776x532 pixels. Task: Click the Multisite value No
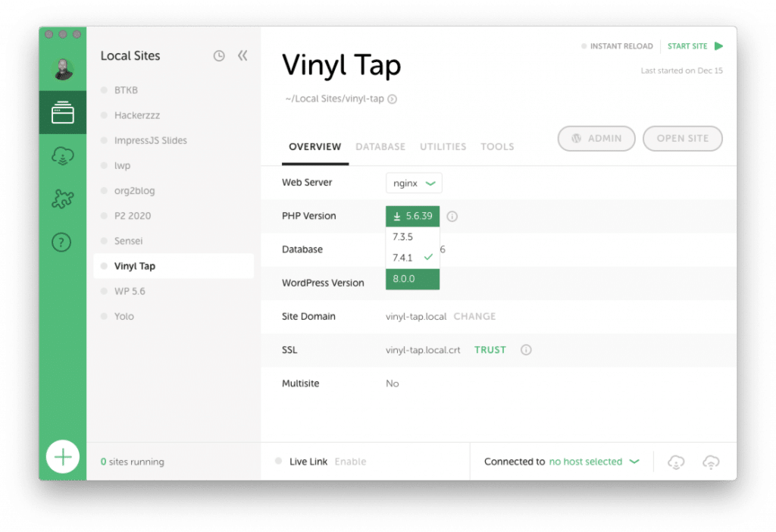392,383
